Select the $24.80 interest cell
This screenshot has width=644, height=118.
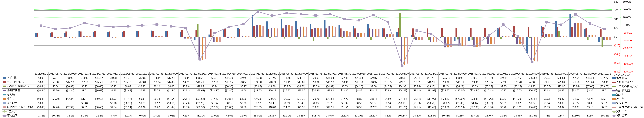(258, 82)
